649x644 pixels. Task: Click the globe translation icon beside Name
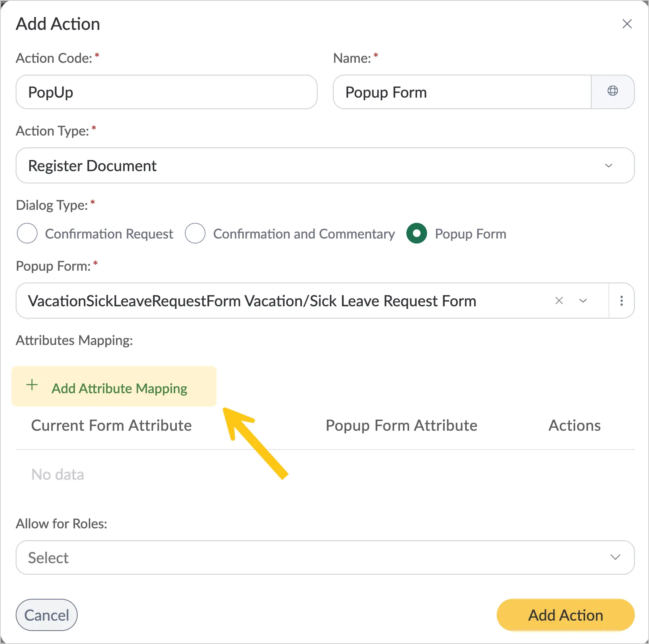tap(613, 92)
